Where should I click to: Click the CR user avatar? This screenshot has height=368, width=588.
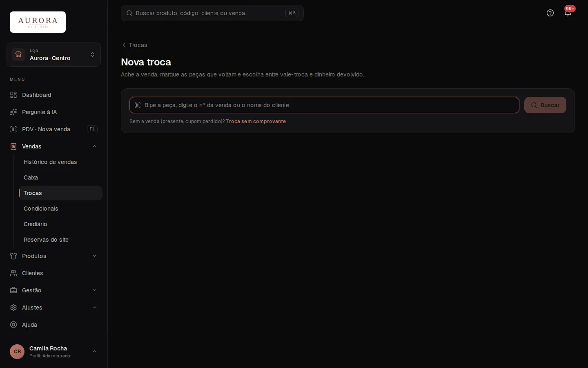click(x=17, y=352)
